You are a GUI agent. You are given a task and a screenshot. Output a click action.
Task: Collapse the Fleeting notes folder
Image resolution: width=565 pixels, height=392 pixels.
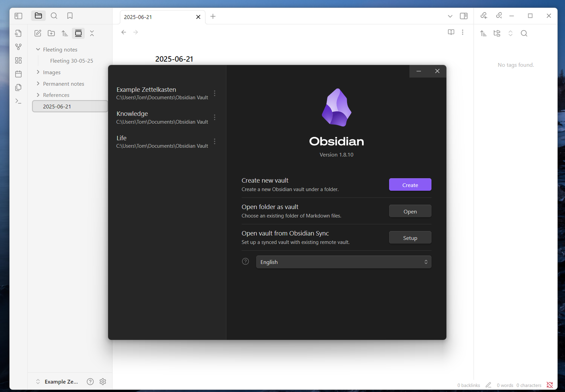(x=38, y=49)
